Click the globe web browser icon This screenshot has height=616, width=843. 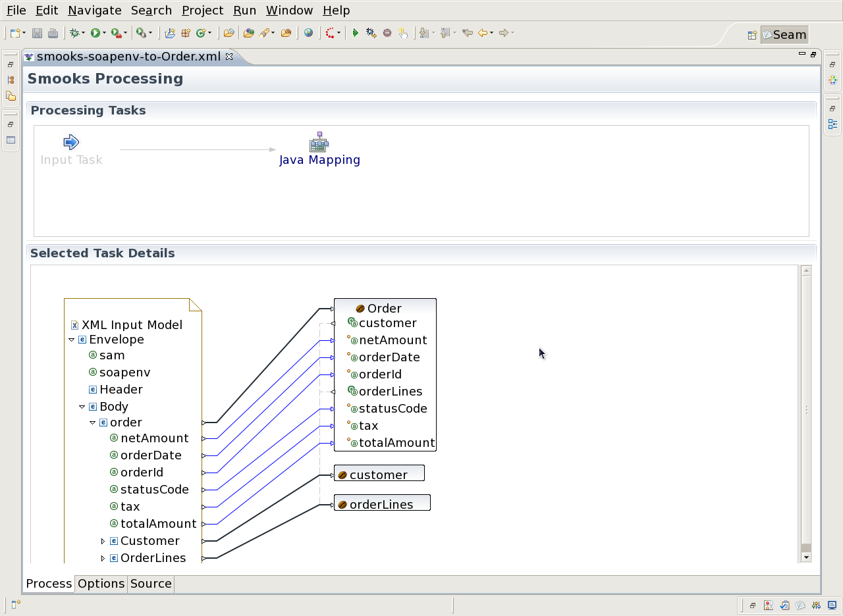point(308,33)
